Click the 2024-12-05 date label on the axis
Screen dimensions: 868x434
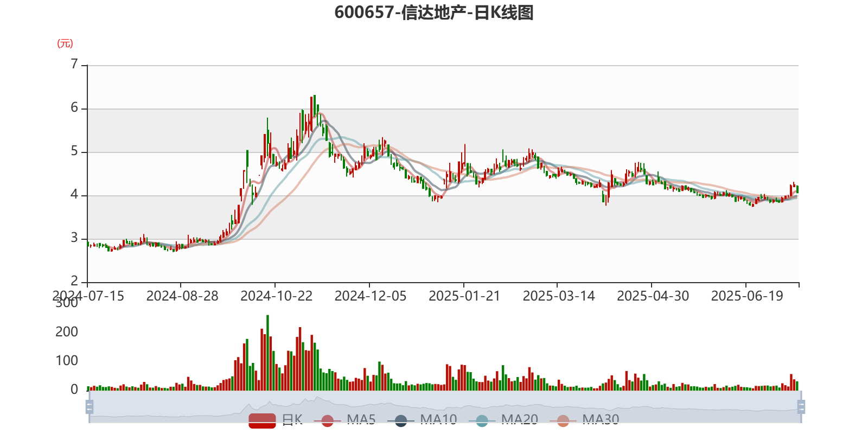pos(371,296)
